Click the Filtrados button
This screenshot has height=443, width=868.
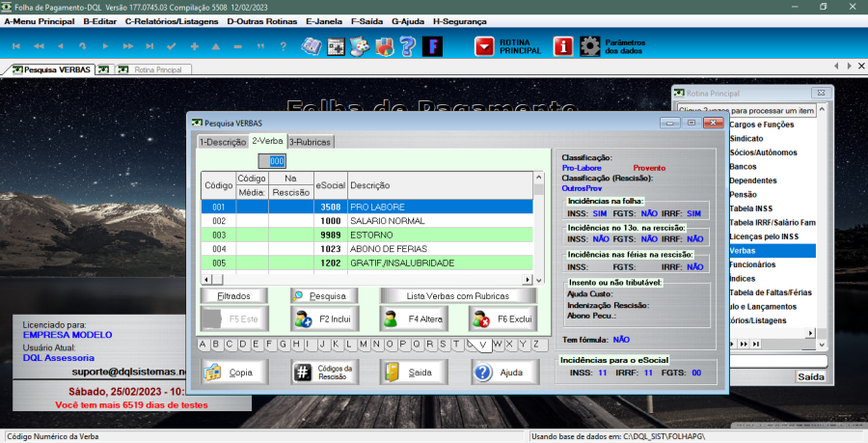click(x=234, y=295)
